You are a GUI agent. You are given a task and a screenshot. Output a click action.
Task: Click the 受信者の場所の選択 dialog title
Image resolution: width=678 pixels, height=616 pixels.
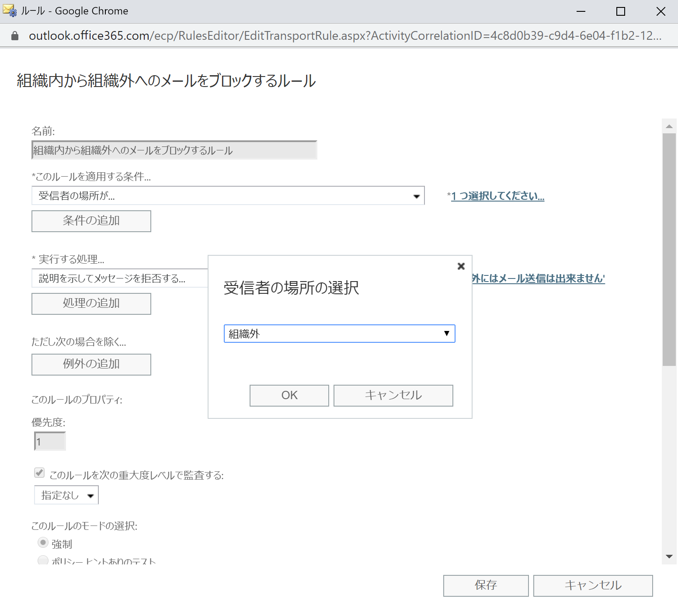click(x=291, y=288)
